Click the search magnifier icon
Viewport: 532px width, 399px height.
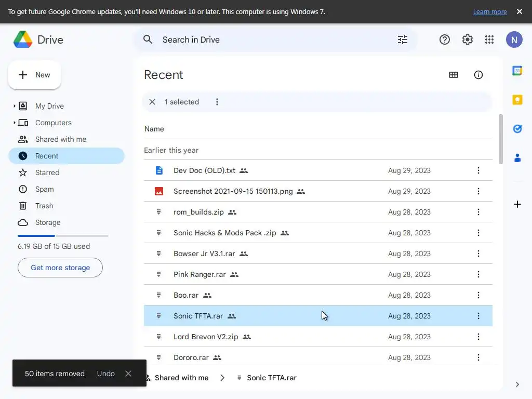(148, 39)
